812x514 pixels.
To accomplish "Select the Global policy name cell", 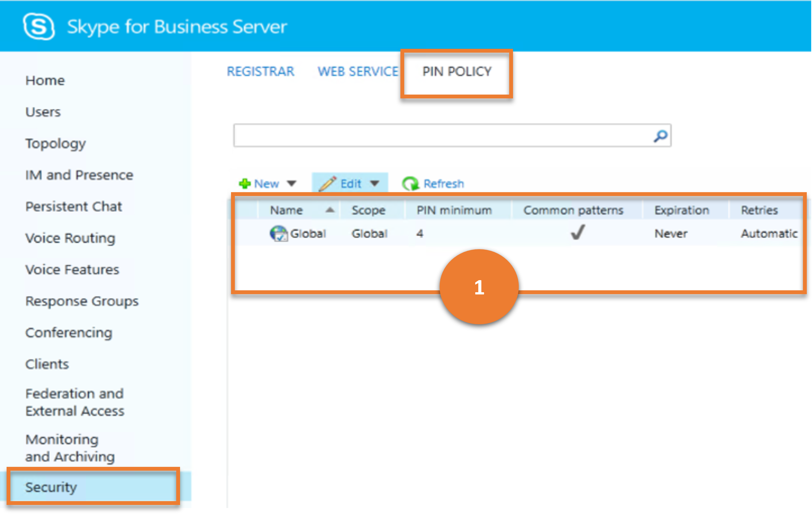I will [308, 233].
